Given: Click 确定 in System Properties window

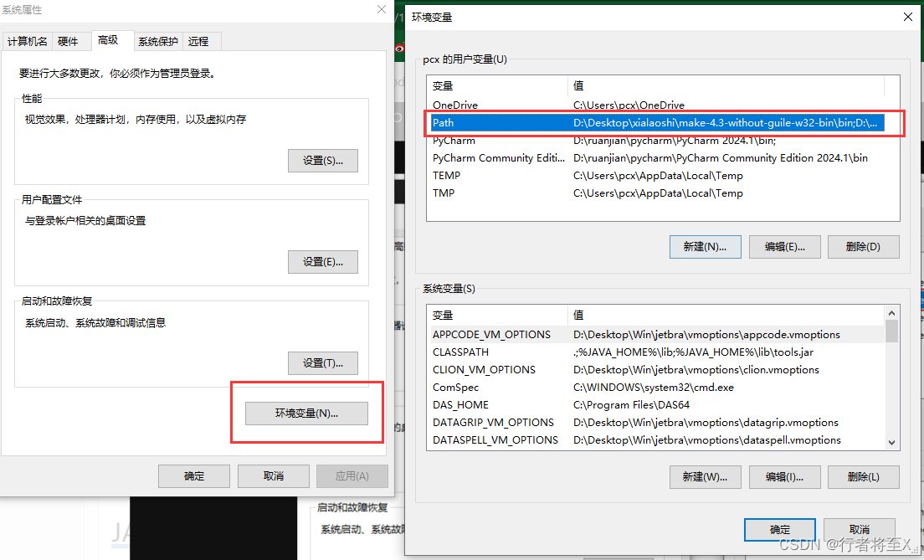Looking at the screenshot, I should click(x=194, y=475).
